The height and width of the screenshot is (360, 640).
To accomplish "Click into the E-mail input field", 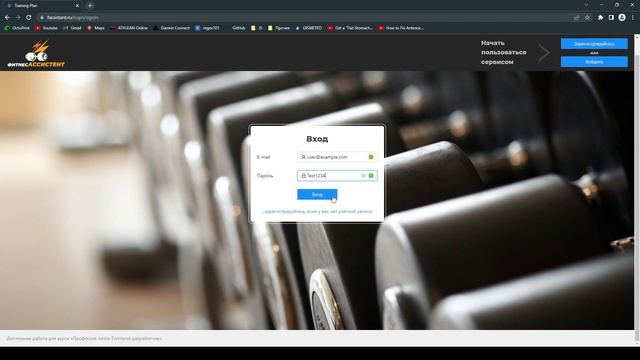I will coord(337,157).
